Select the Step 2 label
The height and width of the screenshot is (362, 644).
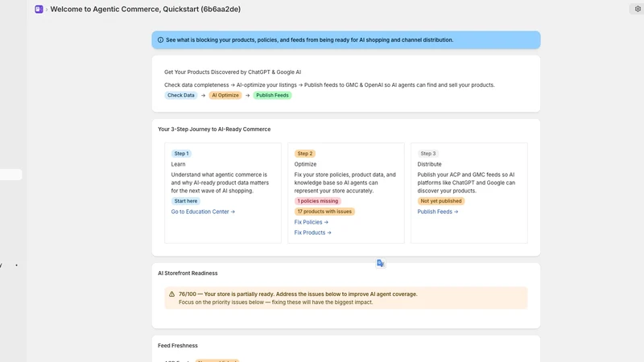305,154
